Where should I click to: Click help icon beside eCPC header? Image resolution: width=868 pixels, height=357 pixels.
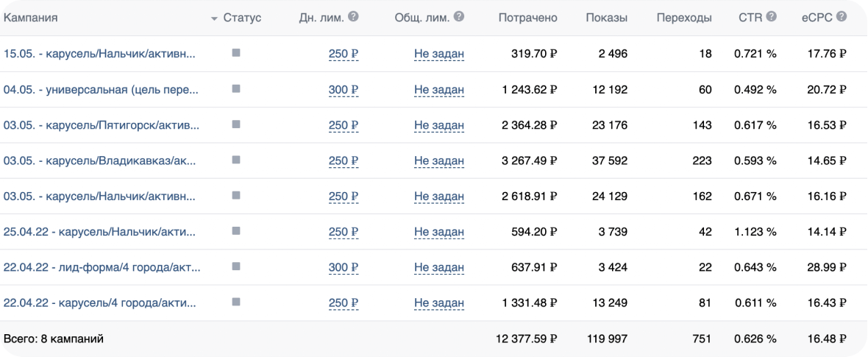coord(841,17)
